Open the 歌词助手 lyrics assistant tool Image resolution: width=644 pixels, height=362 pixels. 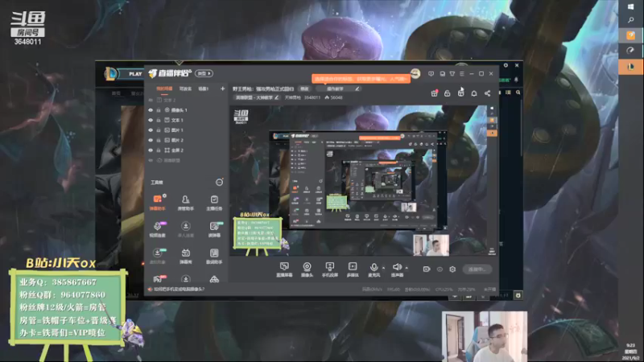pos(214,256)
